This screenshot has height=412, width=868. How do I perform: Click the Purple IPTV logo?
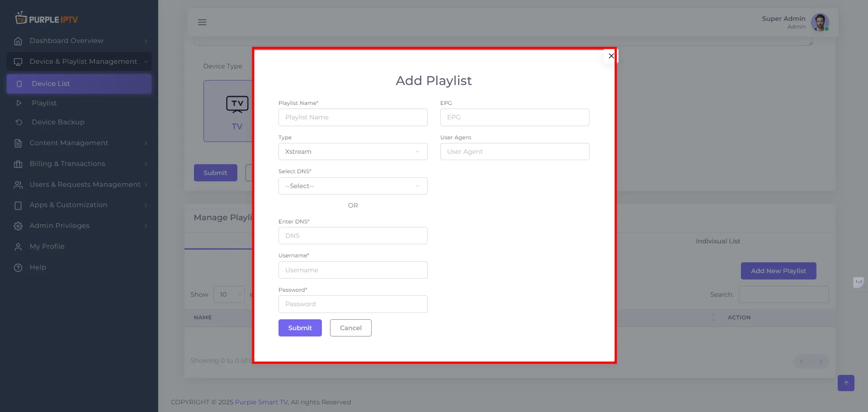[47, 19]
